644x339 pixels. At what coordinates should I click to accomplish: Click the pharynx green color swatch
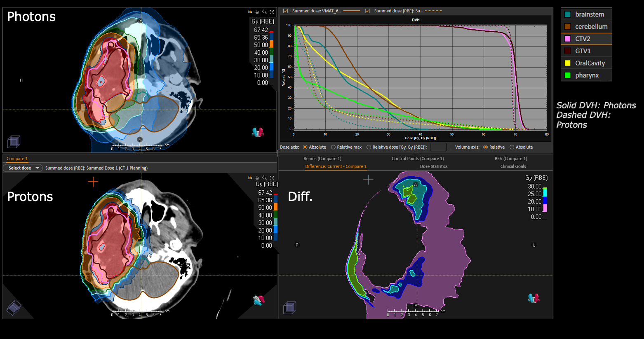pyautogui.click(x=567, y=75)
